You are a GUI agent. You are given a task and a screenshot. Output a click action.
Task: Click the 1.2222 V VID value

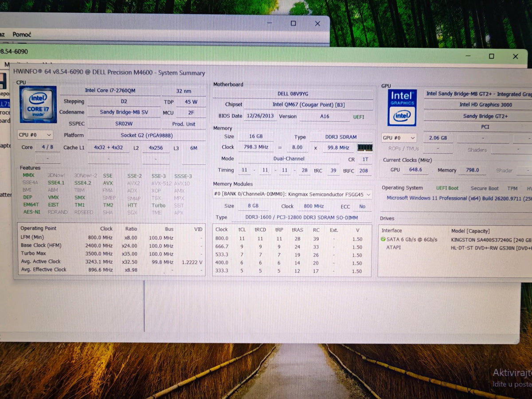point(192,262)
